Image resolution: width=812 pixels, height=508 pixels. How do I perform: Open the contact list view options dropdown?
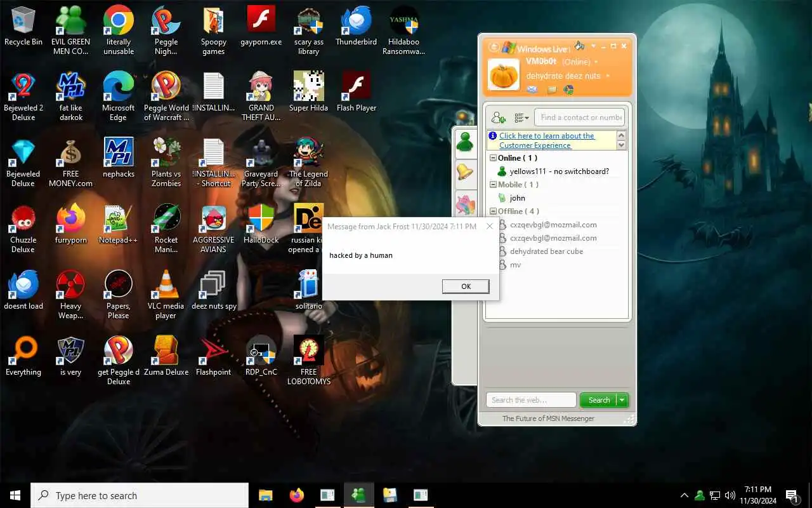click(x=521, y=117)
